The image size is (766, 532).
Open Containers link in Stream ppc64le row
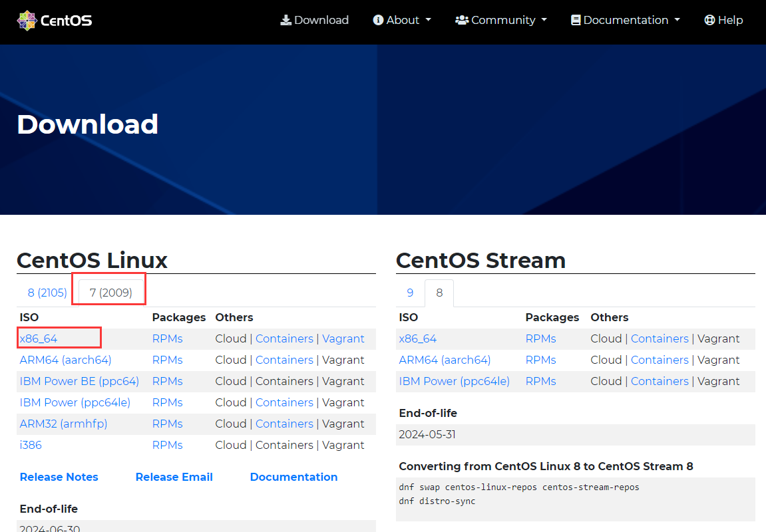tap(660, 381)
